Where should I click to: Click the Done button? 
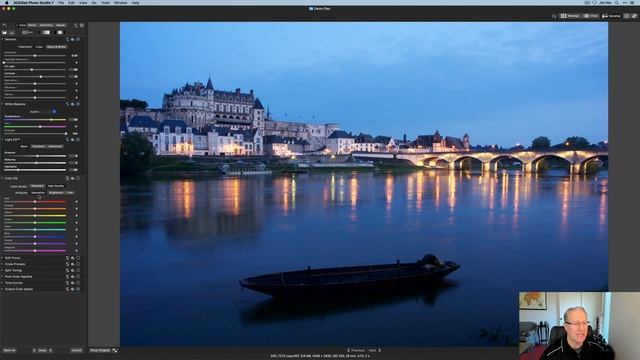pos(42,350)
